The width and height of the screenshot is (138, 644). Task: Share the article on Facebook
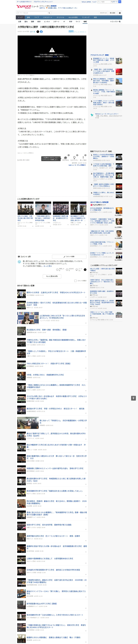[x=41, y=32]
